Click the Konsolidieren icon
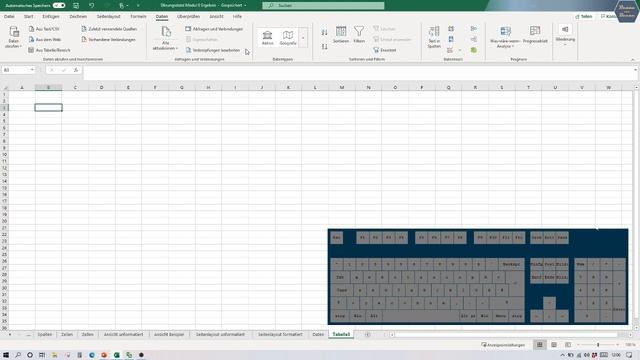 click(473, 29)
